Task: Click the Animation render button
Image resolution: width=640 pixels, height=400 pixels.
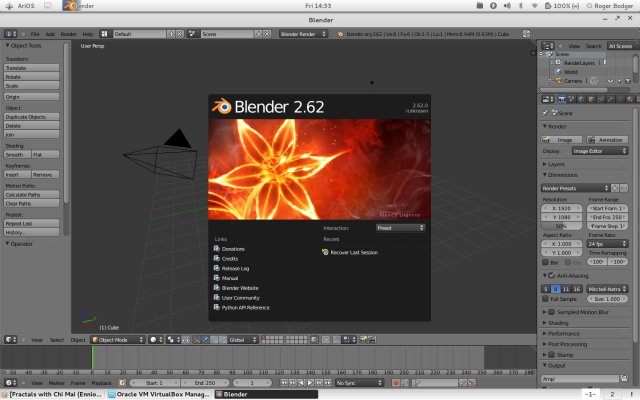Action: (607, 140)
